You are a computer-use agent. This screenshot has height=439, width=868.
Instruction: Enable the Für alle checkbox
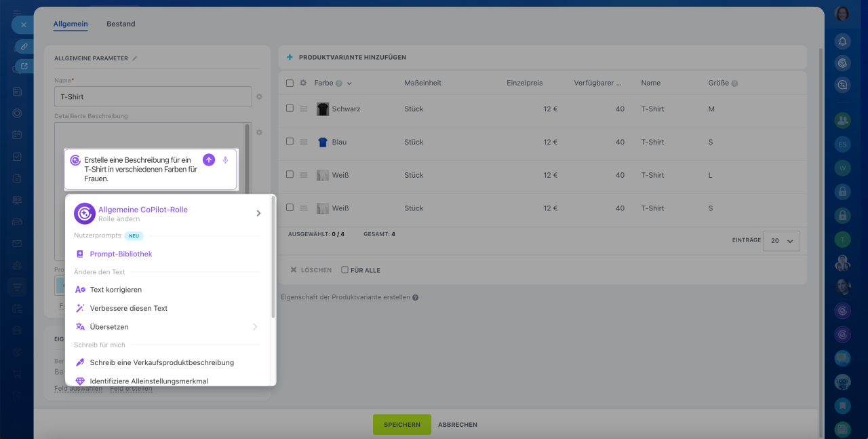pyautogui.click(x=344, y=270)
